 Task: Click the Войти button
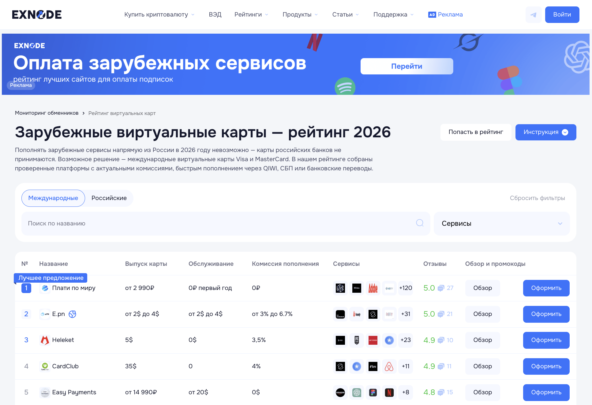coord(562,15)
